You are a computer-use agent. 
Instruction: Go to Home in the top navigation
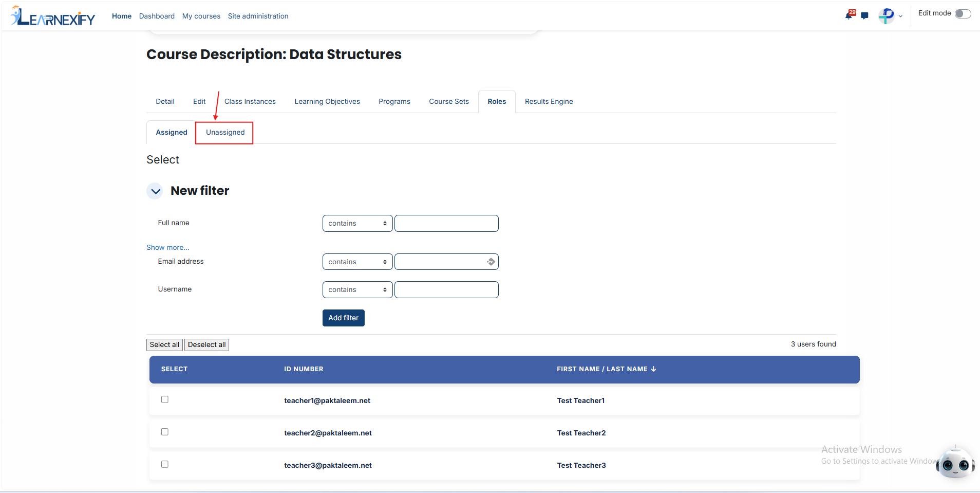[122, 16]
